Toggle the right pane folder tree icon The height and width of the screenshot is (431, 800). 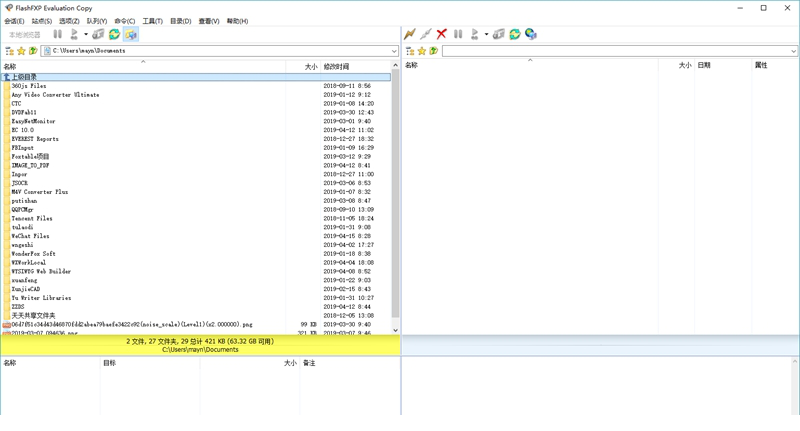(x=410, y=51)
